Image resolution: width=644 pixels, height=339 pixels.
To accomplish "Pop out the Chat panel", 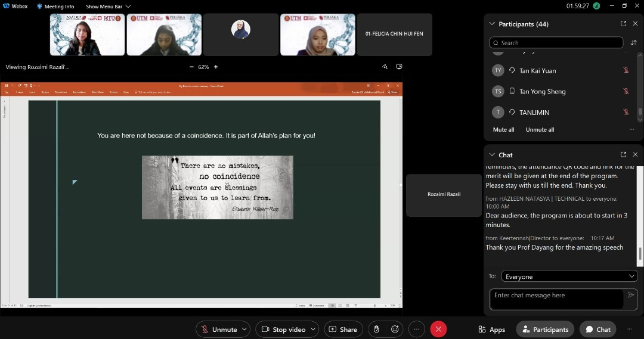I will (624, 155).
